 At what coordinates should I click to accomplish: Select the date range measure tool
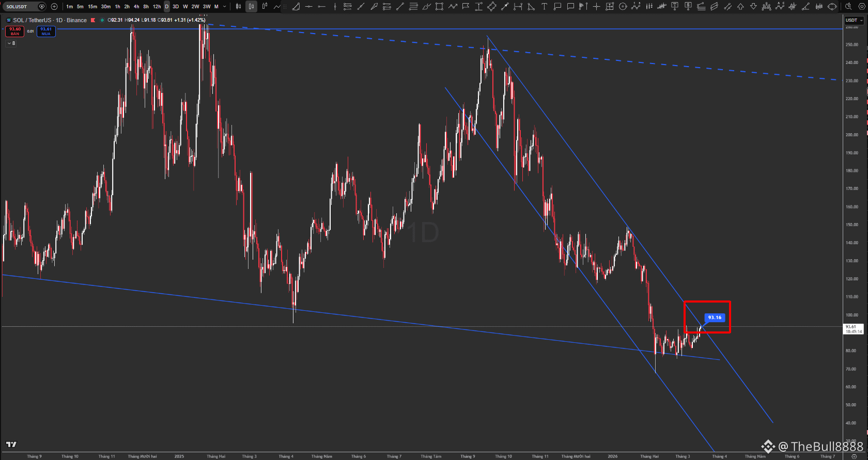click(518, 7)
